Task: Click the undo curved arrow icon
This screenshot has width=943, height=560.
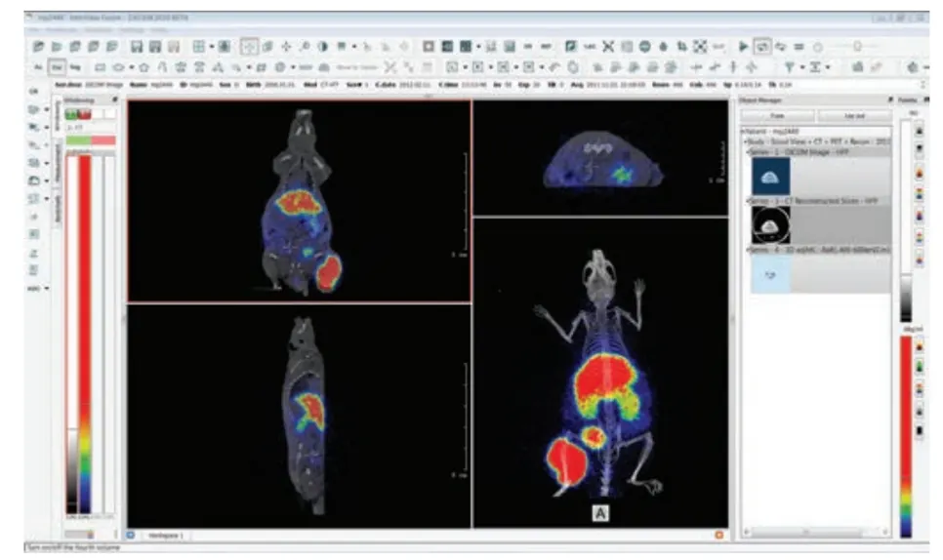Action: click(555, 67)
